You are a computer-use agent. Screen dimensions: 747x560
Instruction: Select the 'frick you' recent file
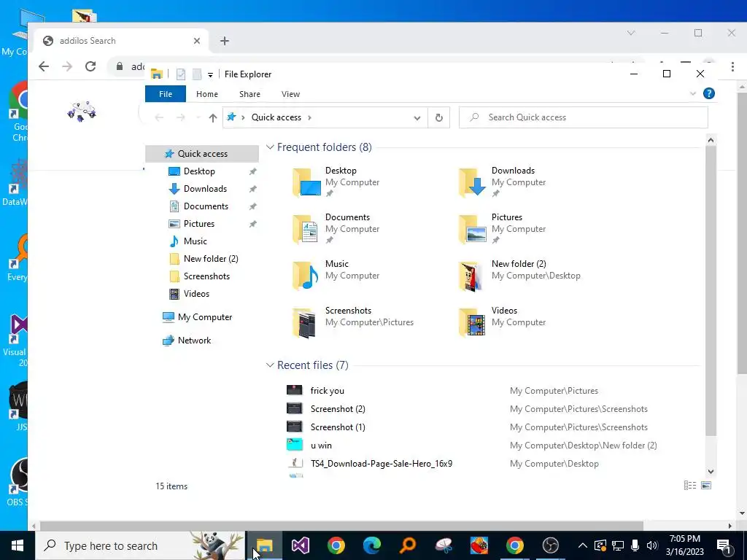327,391
